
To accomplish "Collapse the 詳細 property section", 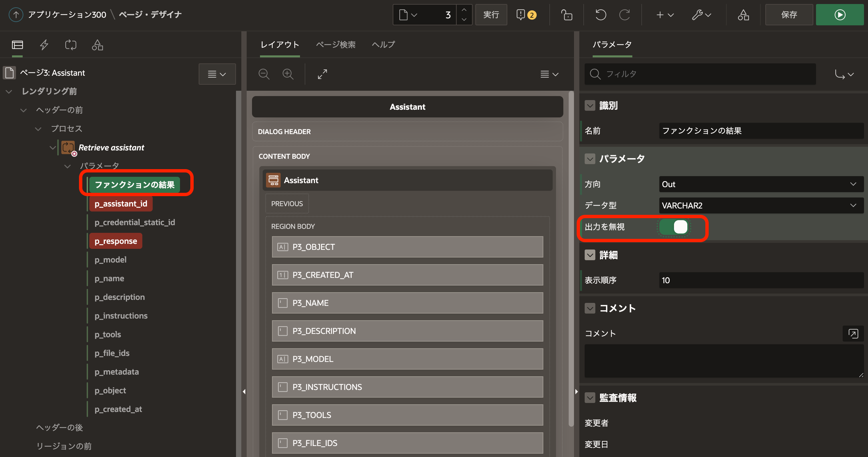I will pos(590,255).
